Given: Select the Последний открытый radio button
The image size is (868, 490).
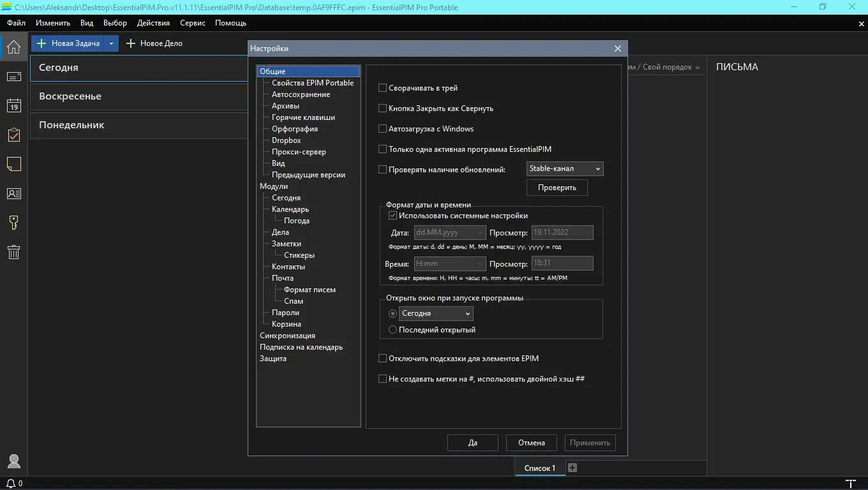Looking at the screenshot, I should (x=393, y=330).
